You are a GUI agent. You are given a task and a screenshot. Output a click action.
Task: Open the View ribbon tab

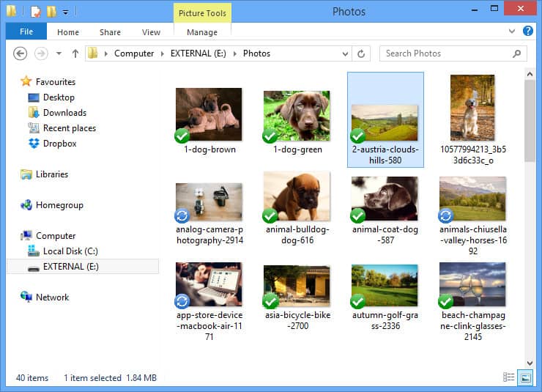point(151,32)
